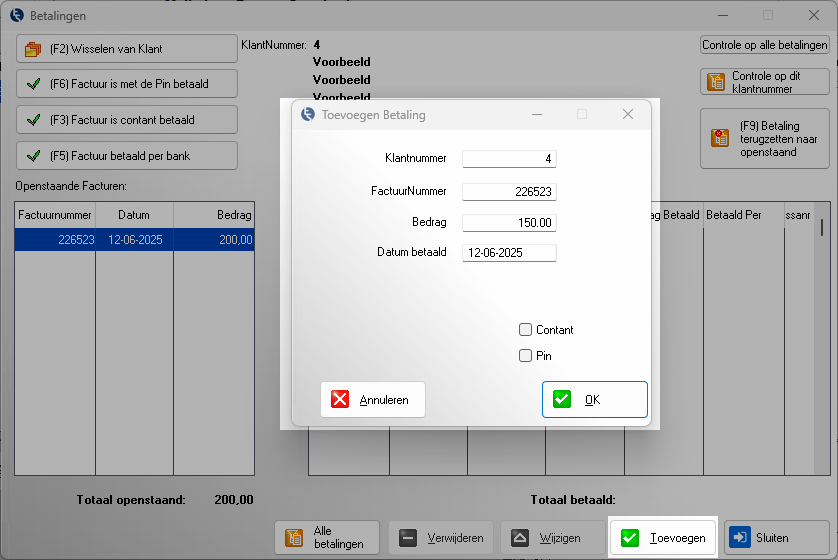This screenshot has width=838, height=560.
Task: Choose (F2) Wisselen van Klant
Action: point(127,49)
